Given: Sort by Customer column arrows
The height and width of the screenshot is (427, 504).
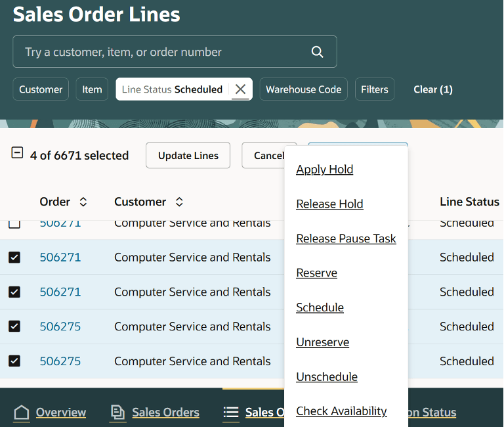Looking at the screenshot, I should (179, 202).
